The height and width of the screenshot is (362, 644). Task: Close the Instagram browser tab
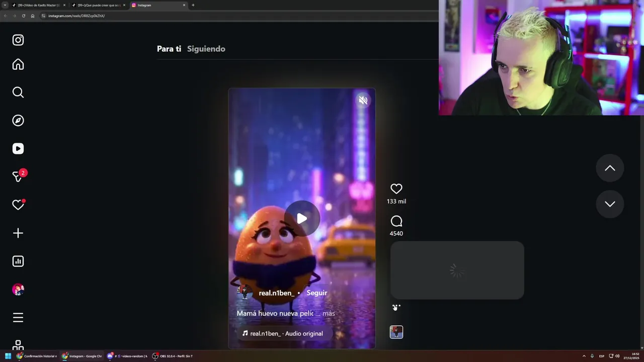(184, 5)
